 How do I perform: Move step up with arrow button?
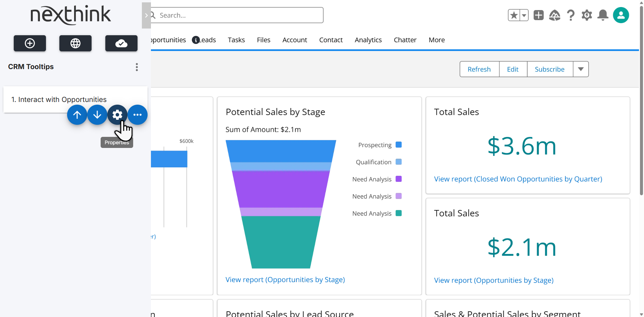point(77,115)
